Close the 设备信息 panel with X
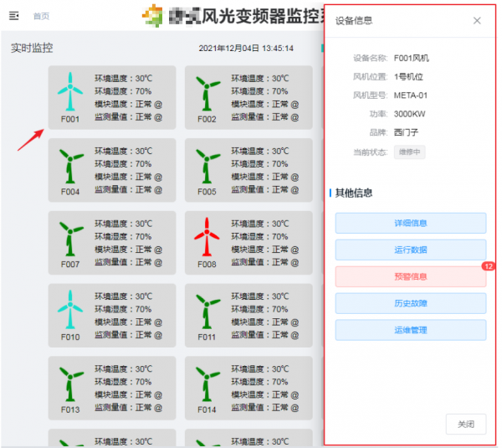The image size is (502, 448). [477, 20]
